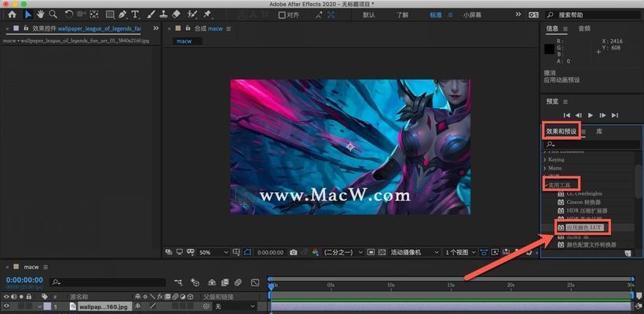Switch to the 默认 workspace
Screen dimensions: 644x314
369,15
